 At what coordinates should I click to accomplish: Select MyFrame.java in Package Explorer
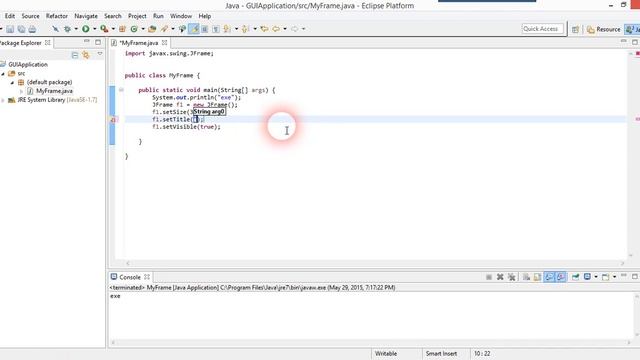click(54, 91)
